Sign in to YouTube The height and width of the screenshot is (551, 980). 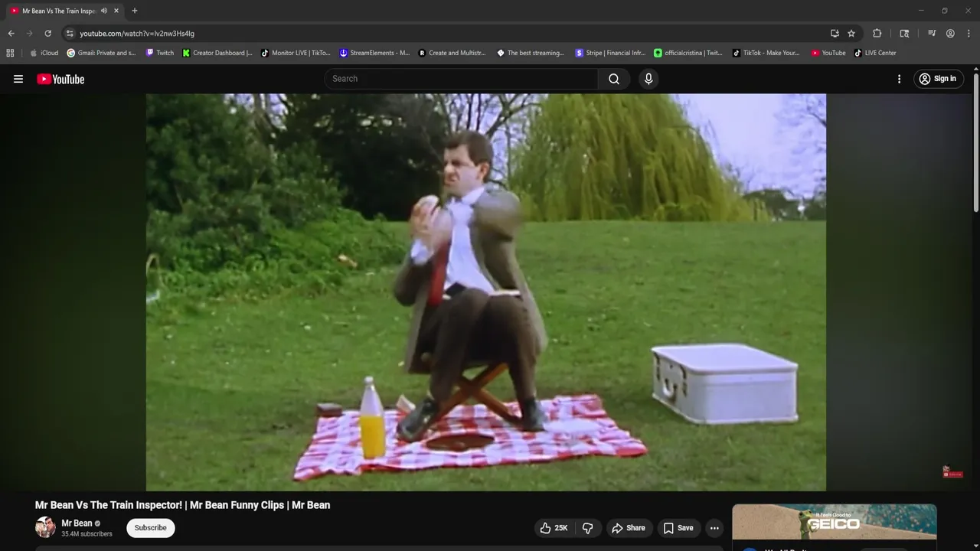pos(938,79)
